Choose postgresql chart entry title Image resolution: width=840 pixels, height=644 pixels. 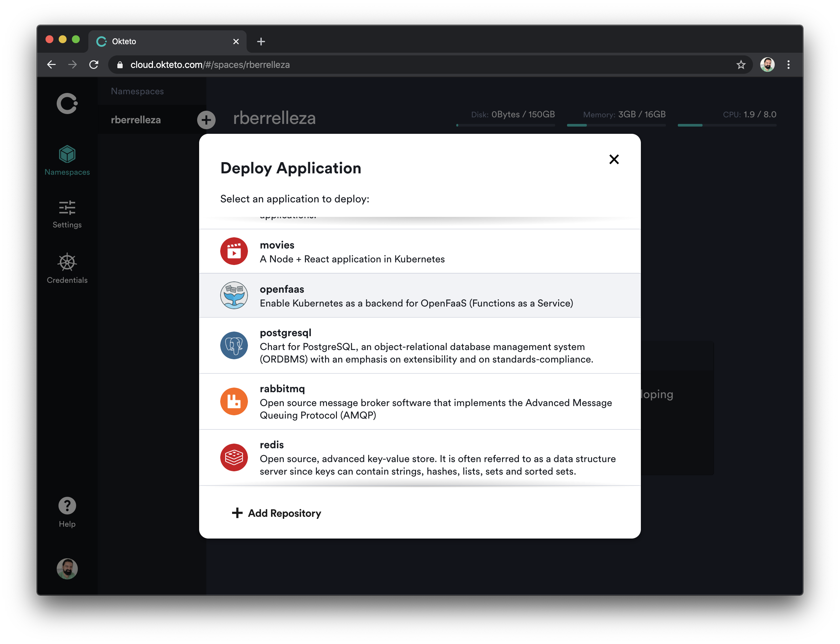[285, 333]
